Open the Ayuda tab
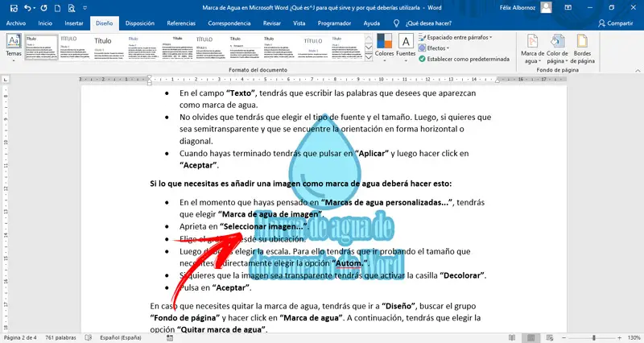 (x=371, y=23)
